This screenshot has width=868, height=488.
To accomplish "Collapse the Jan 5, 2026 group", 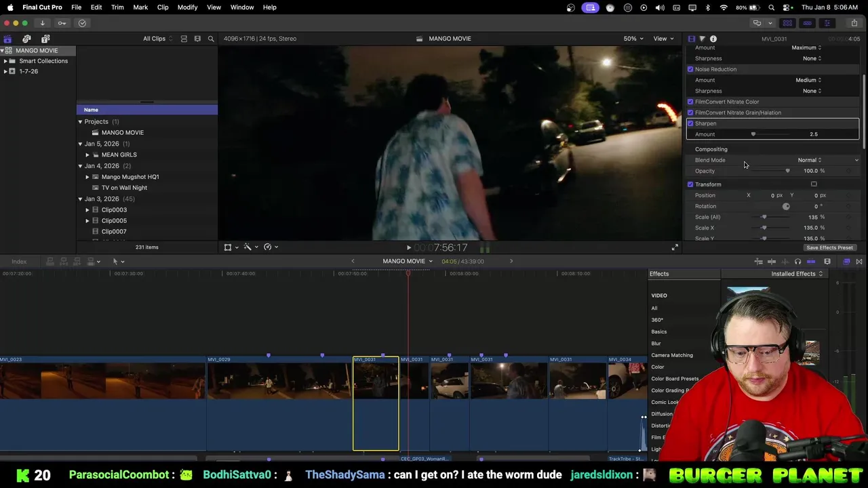I will pyautogui.click(x=80, y=144).
